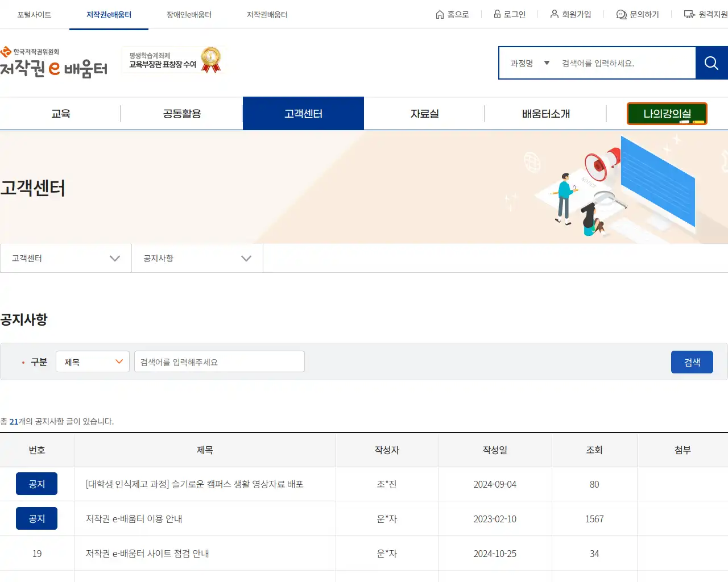Click the person icon next to 회원가입

(555, 14)
